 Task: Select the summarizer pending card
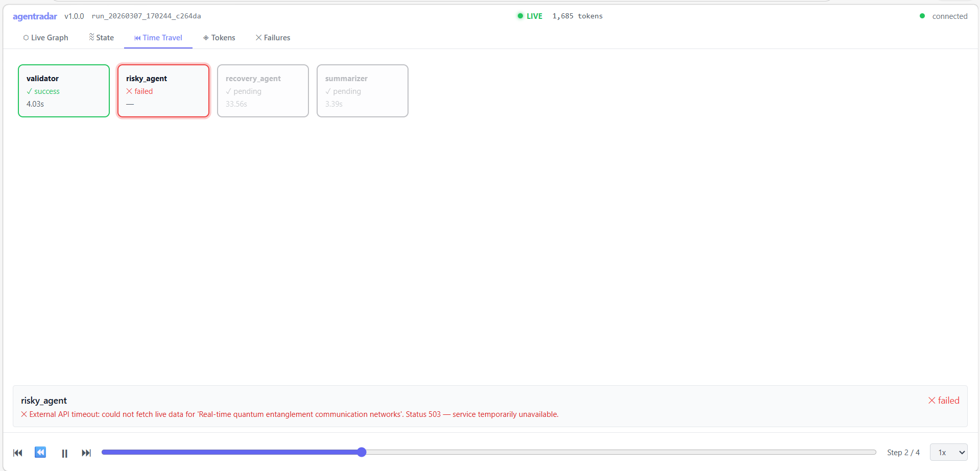[363, 91]
